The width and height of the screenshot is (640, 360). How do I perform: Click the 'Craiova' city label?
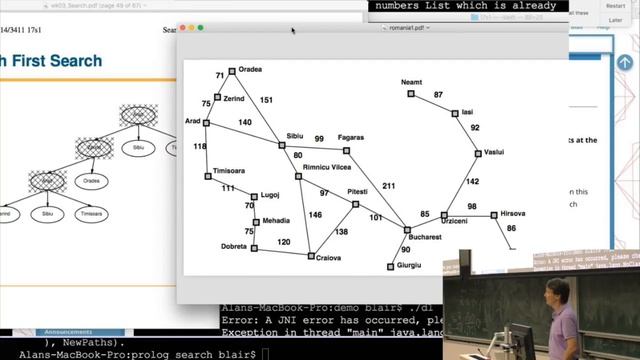(x=329, y=258)
